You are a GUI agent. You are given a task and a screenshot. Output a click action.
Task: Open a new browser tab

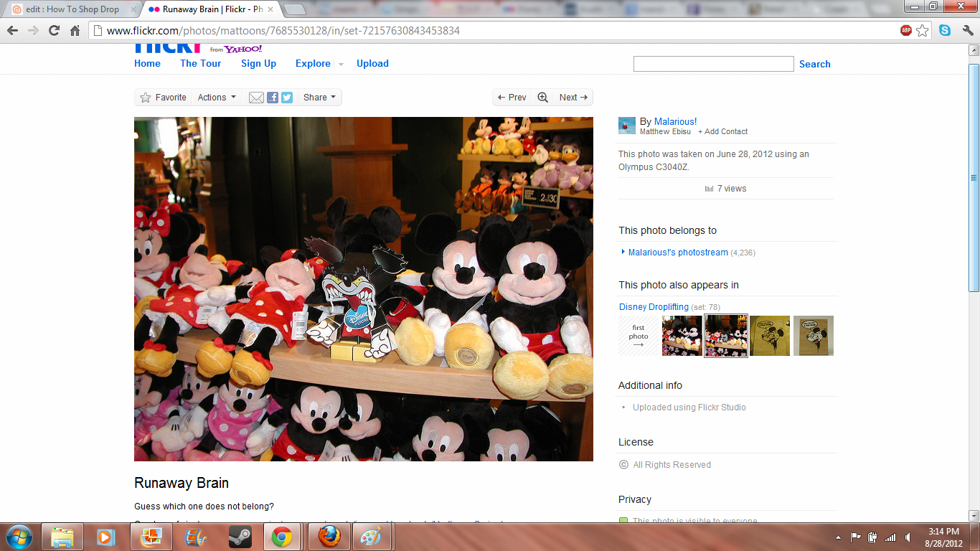tap(295, 9)
